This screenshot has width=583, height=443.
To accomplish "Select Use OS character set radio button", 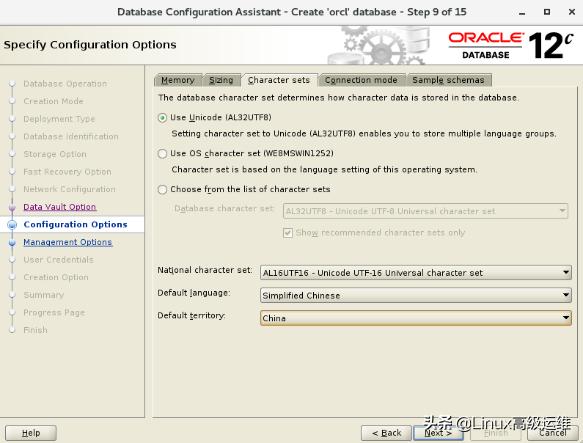I will (162, 154).
